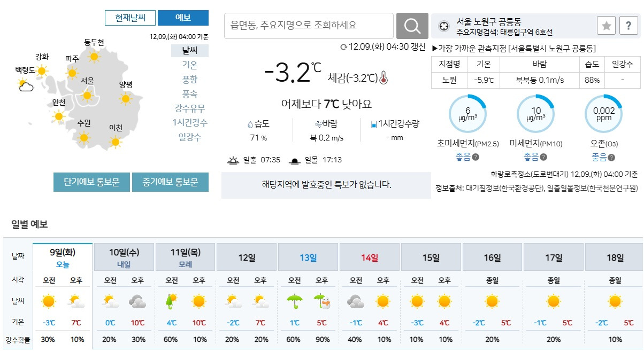Screen dimensions: 644x352
Task: Click the help icon beside 초미세먼지 좋음
Action: click(476, 158)
